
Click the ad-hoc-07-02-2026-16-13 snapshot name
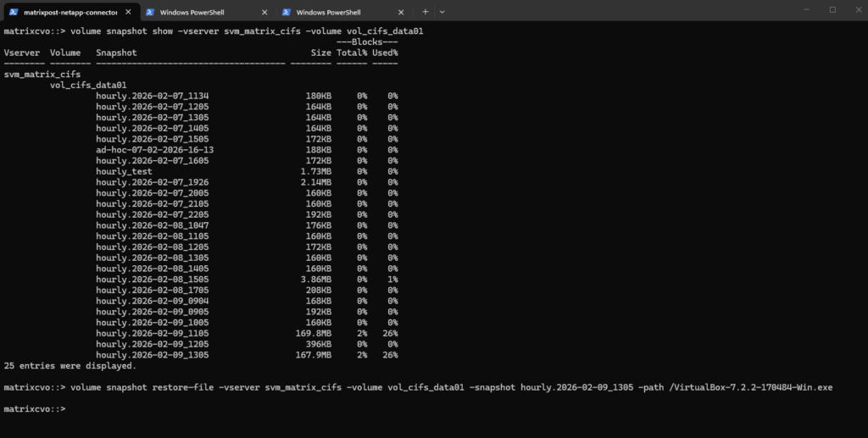pos(154,150)
